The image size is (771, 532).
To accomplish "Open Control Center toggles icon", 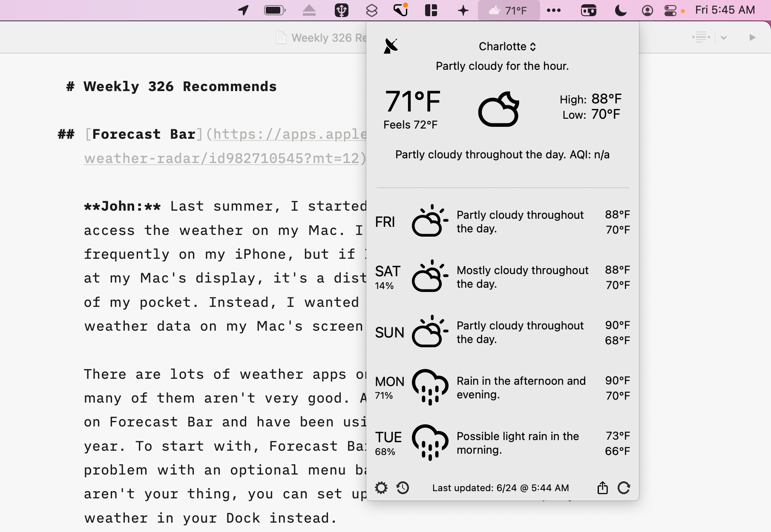I will tap(670, 10).
